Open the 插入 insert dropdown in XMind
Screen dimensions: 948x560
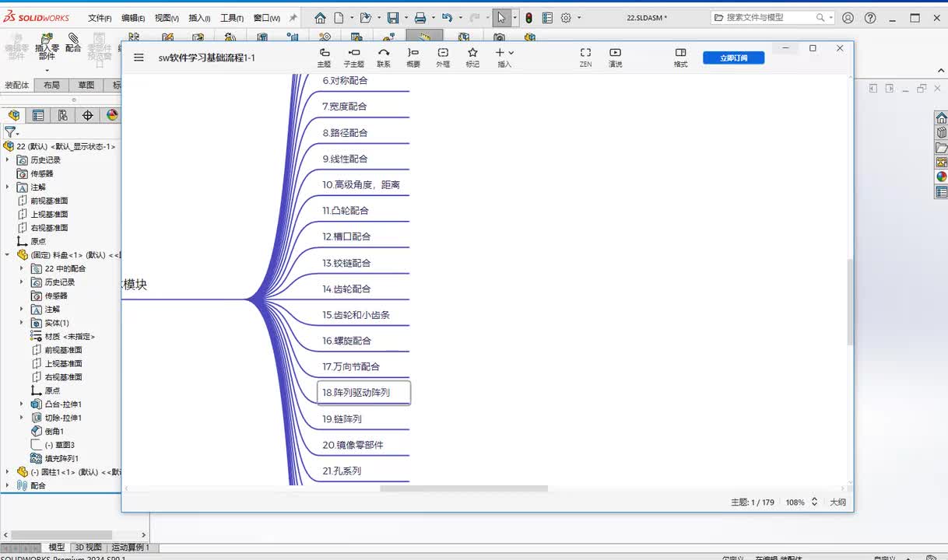coord(504,57)
